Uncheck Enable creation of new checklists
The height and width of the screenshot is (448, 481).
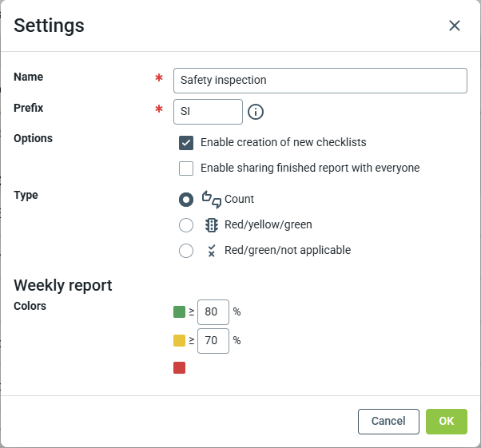[x=186, y=143]
